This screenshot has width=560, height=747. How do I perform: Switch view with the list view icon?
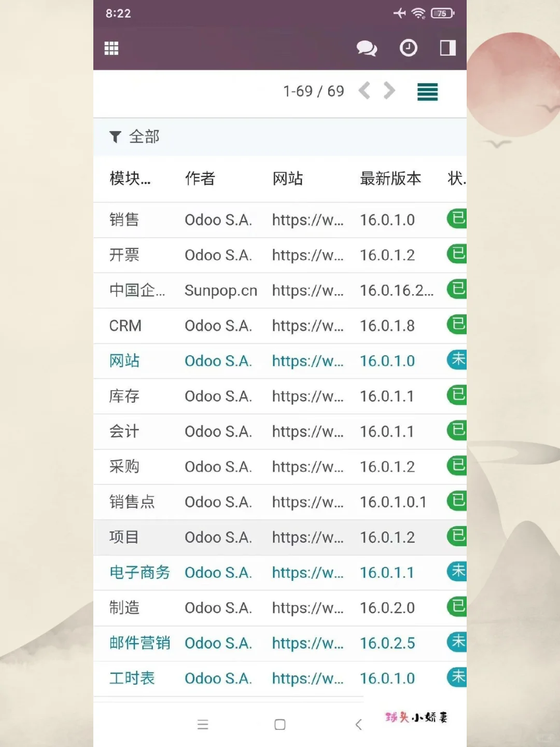point(427,92)
